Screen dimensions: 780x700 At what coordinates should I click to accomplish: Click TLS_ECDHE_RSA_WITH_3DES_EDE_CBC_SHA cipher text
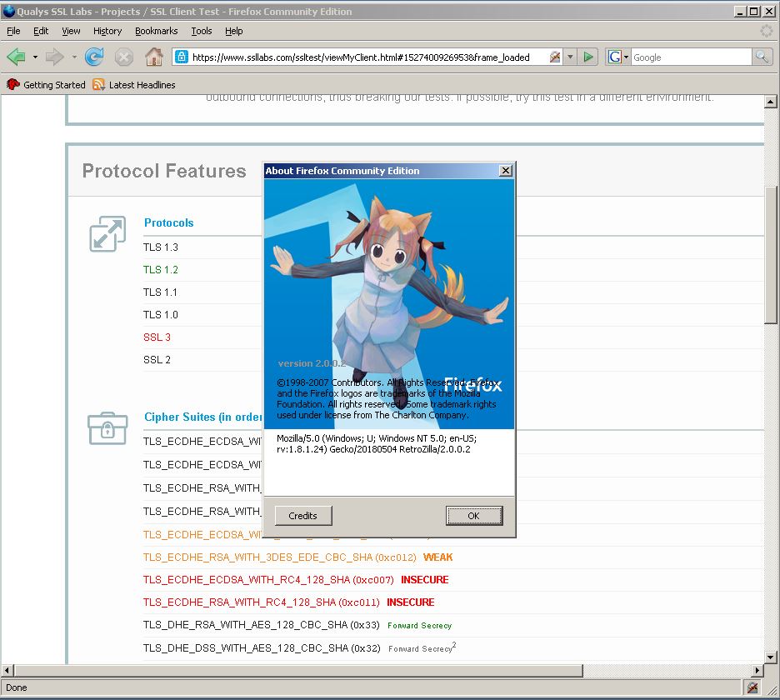coord(279,557)
